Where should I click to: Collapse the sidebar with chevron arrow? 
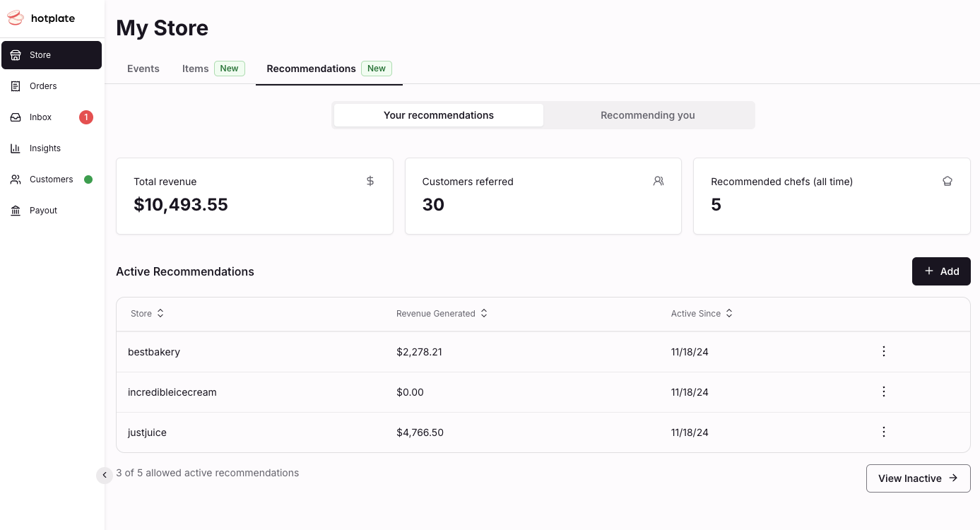105,476
